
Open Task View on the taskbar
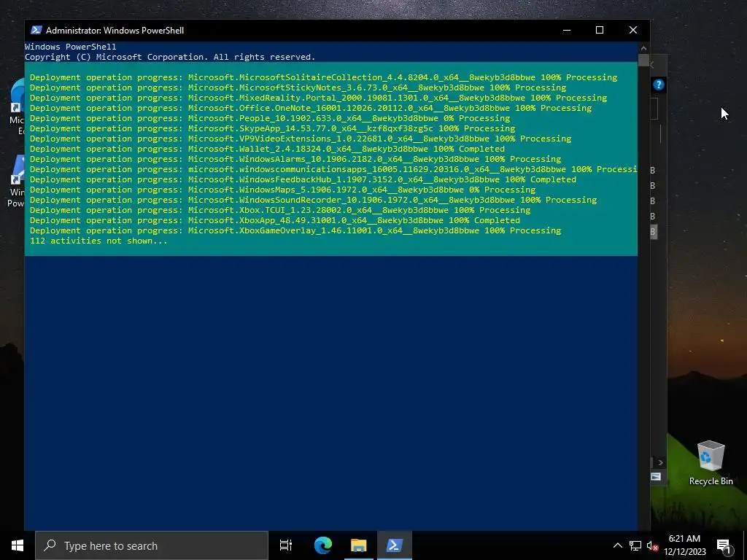[286, 545]
